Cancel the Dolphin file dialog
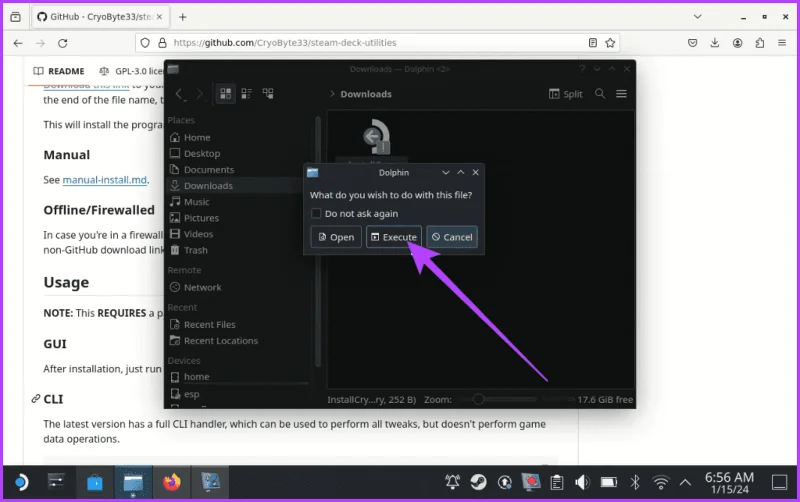 click(x=452, y=237)
